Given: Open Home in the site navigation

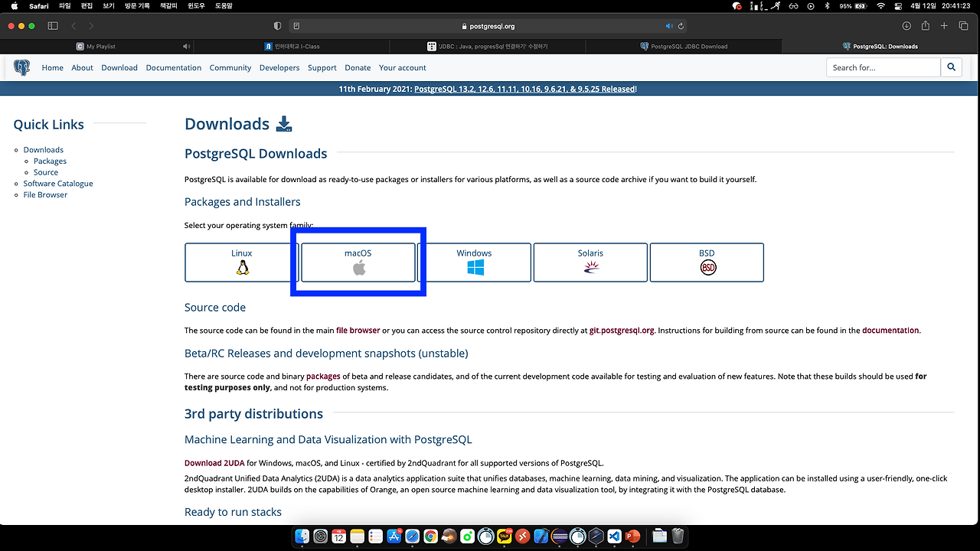Looking at the screenshot, I should pyautogui.click(x=53, y=67).
